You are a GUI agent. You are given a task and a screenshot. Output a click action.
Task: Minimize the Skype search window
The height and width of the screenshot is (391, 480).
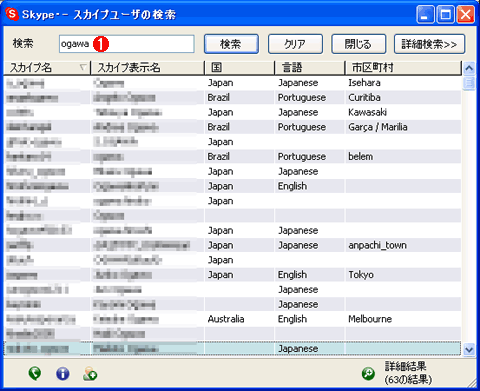(x=425, y=15)
